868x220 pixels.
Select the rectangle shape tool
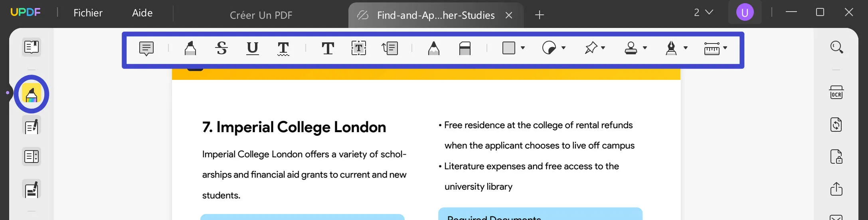click(509, 48)
